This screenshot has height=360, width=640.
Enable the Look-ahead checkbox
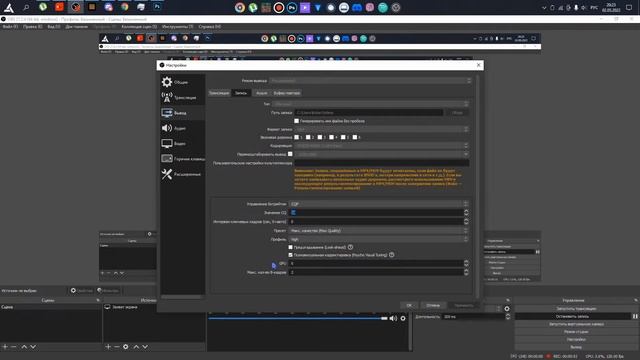[x=291, y=247]
